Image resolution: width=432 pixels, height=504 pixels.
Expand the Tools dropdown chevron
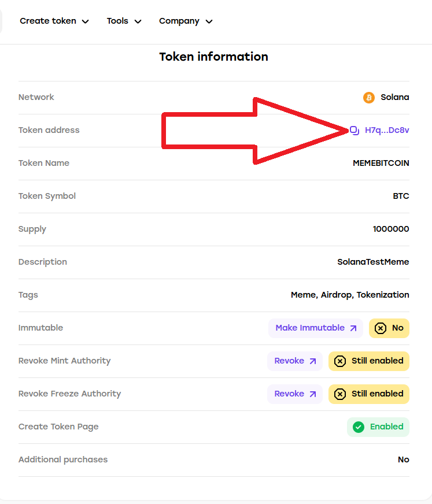point(138,21)
